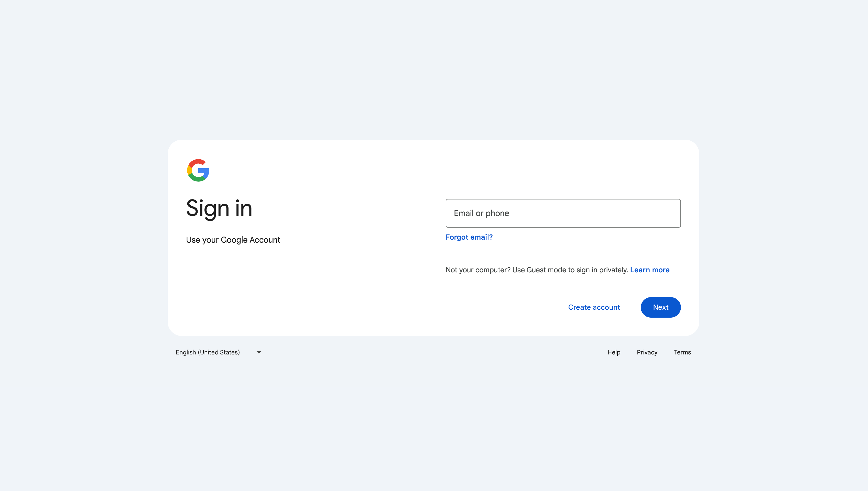
Task: Select the 'Privacy' footer menu item
Action: (x=647, y=352)
